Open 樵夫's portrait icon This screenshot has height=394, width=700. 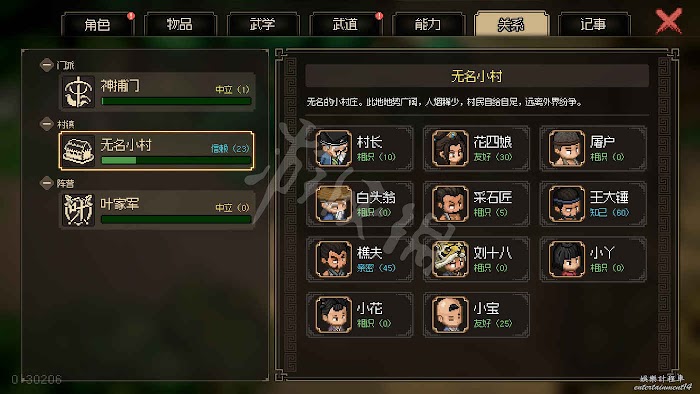tap(333, 259)
